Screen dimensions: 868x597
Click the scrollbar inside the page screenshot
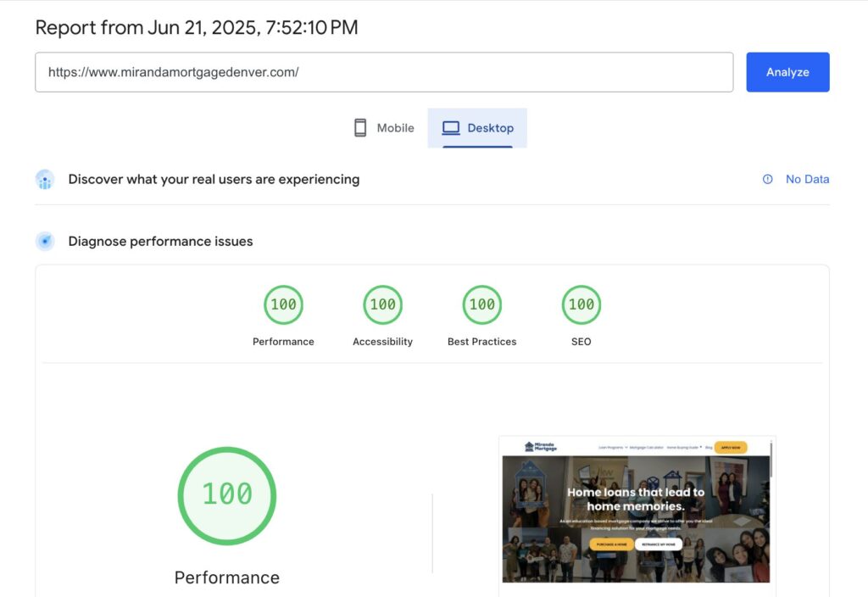(x=771, y=460)
